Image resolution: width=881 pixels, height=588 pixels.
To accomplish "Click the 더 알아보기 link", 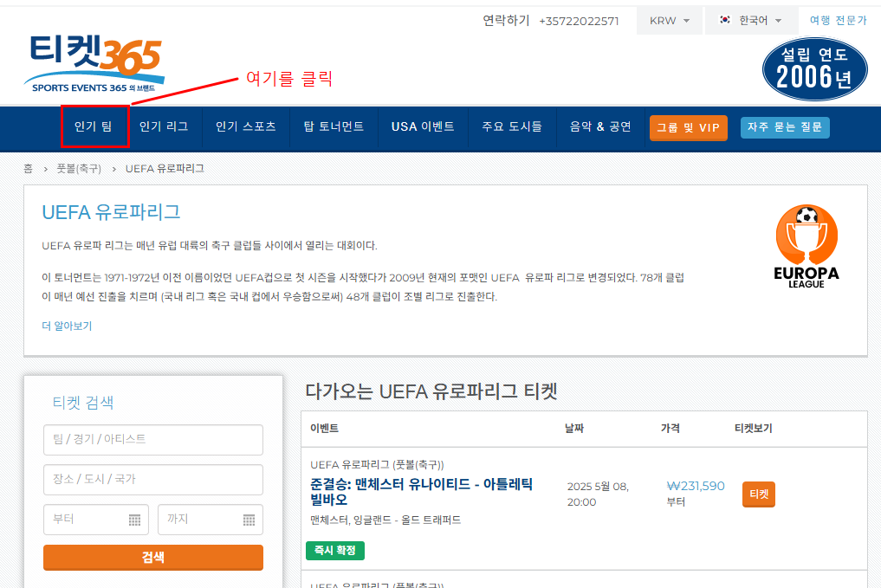I will (x=67, y=326).
